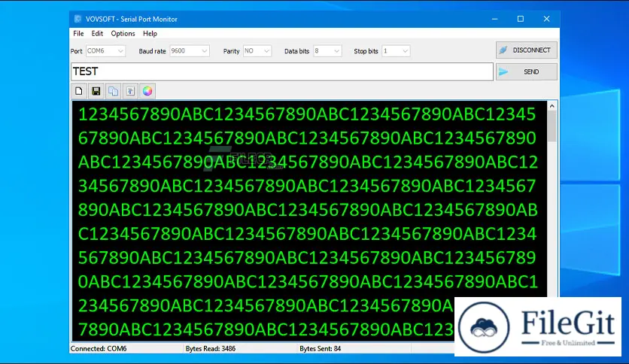Click the Connected: COM6 status text
Viewport: 629px width, 364px height.
pyautogui.click(x=99, y=349)
